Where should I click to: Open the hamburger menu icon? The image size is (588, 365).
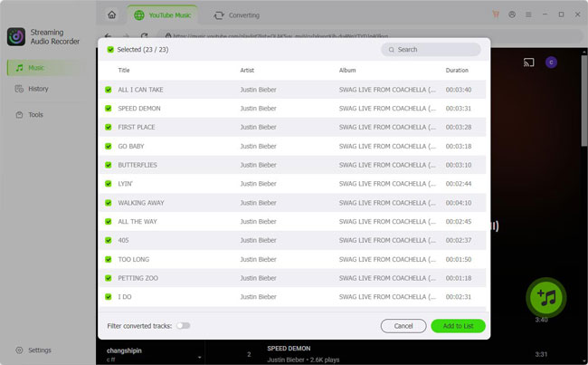(528, 14)
